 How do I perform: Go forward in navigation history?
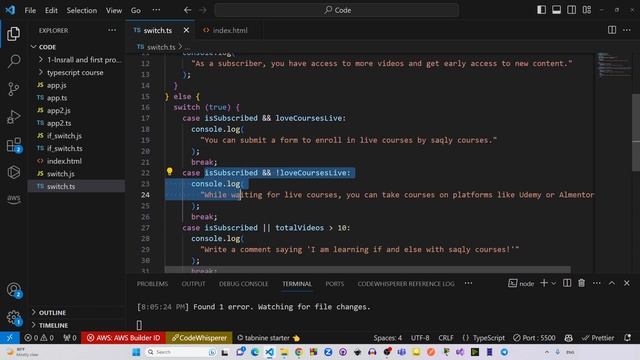click(x=202, y=10)
